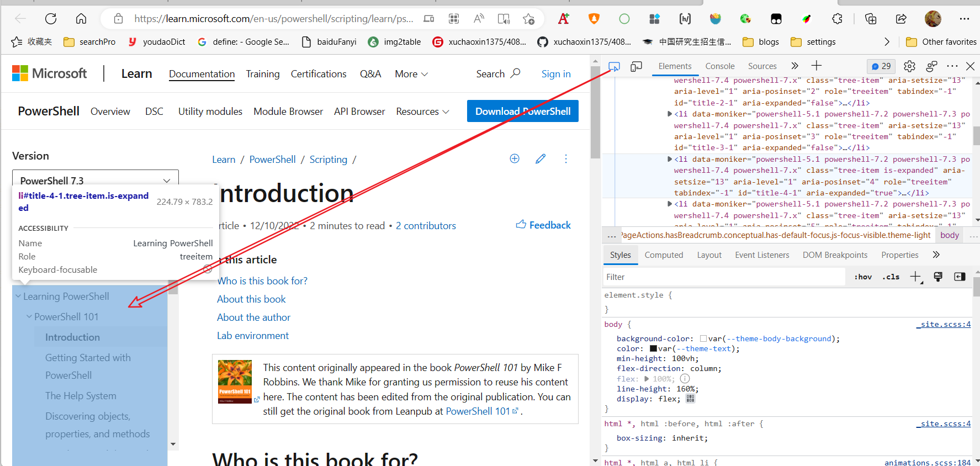This screenshot has width=980, height=466.
Task: Collapse the PowerShell 101 tree node
Action: (29, 316)
